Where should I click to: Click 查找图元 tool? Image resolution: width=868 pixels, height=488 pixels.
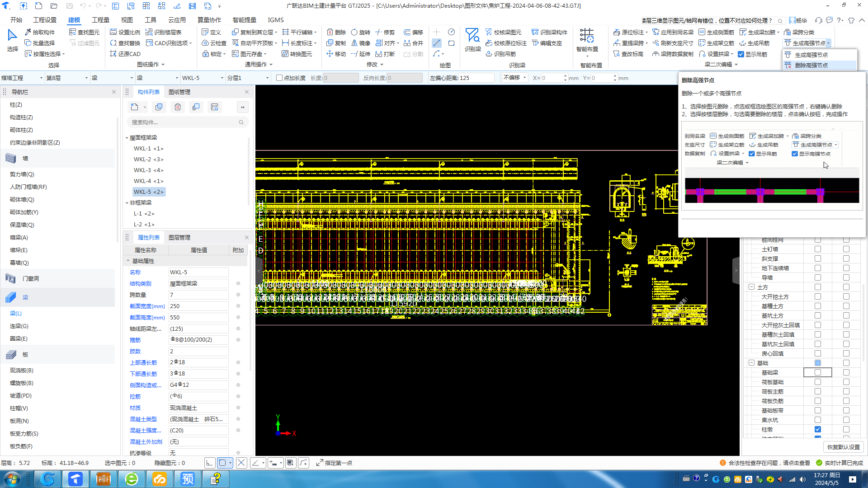85,32
